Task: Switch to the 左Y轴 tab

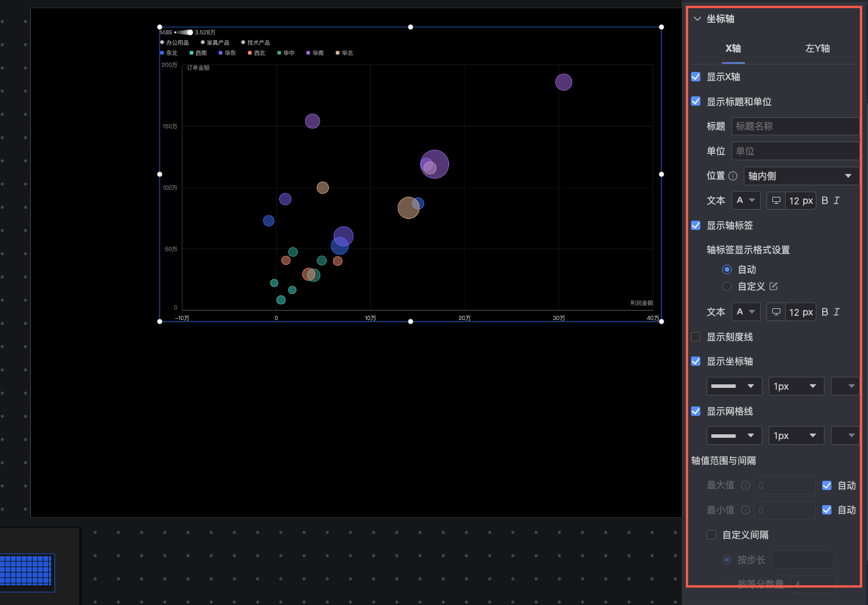Action: point(817,49)
